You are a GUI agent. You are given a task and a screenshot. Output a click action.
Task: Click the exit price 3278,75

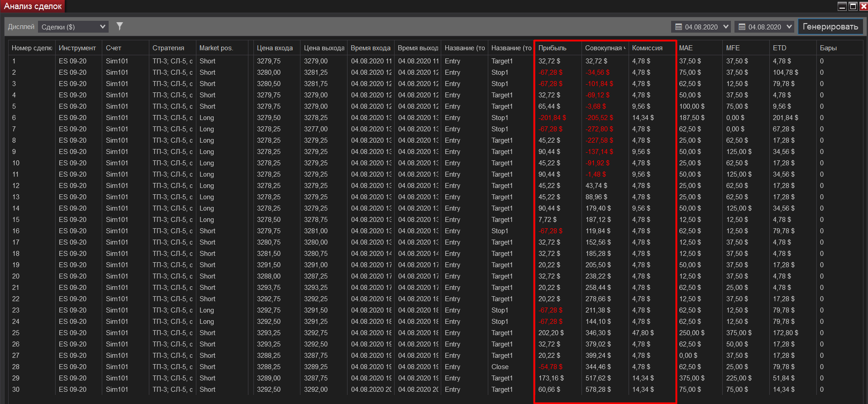(x=316, y=220)
